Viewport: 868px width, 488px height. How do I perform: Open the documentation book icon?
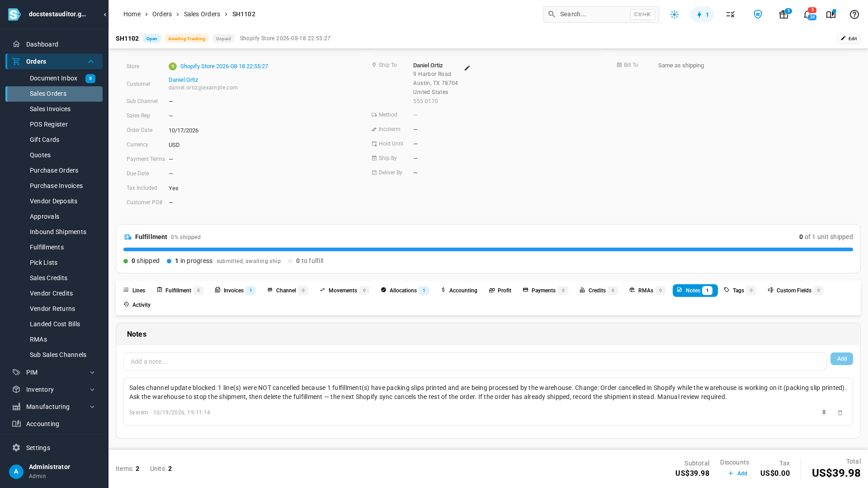831,14
